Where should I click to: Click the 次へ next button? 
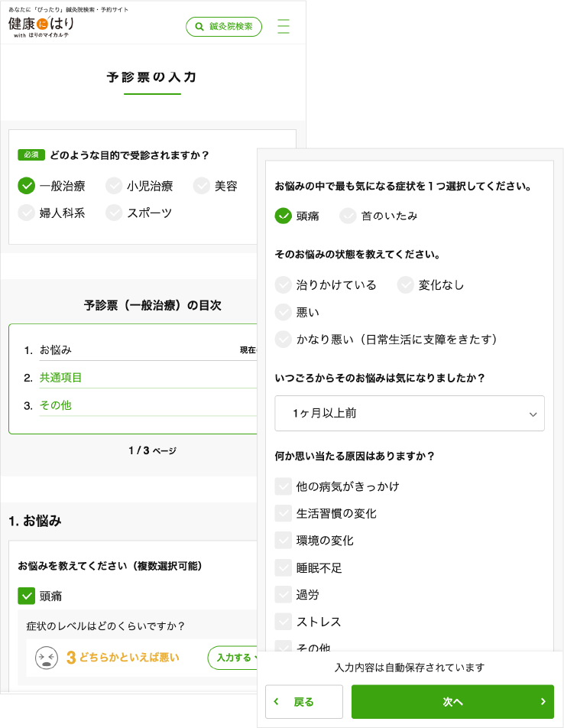(x=452, y=702)
